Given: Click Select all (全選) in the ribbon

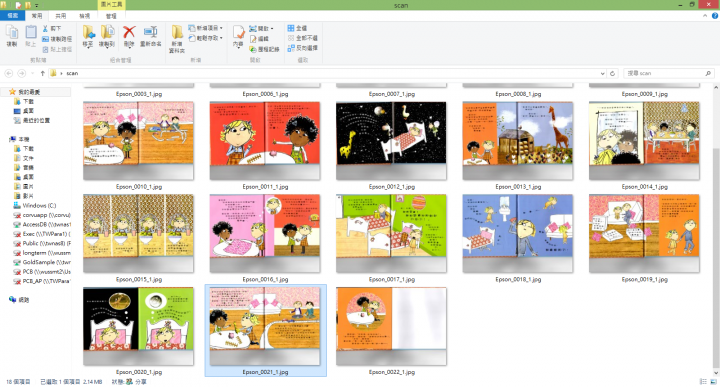Looking at the screenshot, I should (x=297, y=28).
